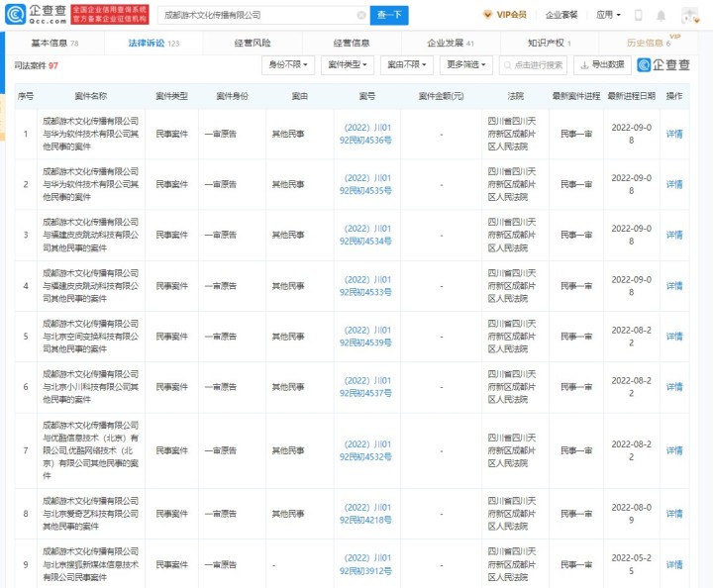Image resolution: width=713 pixels, height=588 pixels.
Task: Click the 司法案件 97 heading
Action: pos(36,66)
